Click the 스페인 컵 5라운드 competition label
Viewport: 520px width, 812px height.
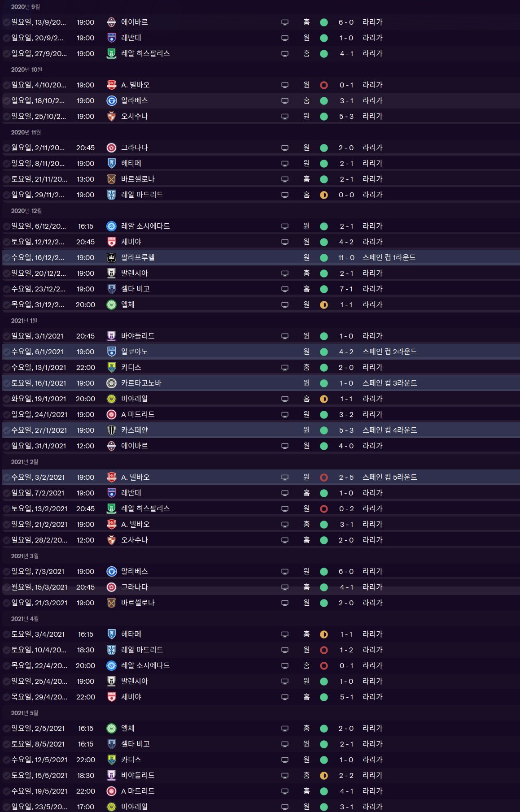pos(390,477)
